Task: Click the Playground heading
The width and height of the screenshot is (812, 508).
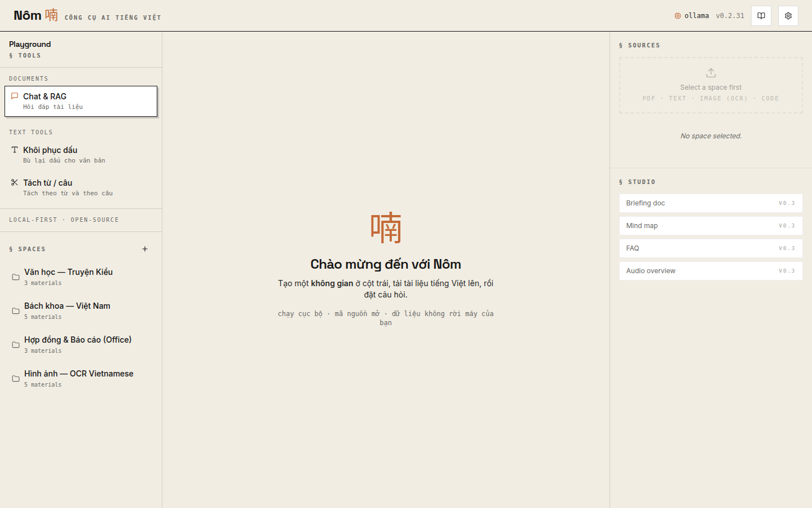Action: (x=30, y=44)
